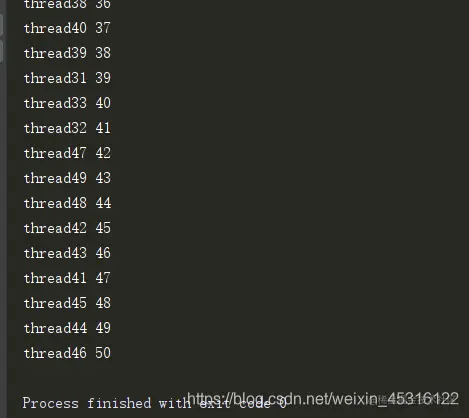Screen dimensions: 469x418
Task: Select the 'thread42 45' console row
Action: click(x=67, y=228)
